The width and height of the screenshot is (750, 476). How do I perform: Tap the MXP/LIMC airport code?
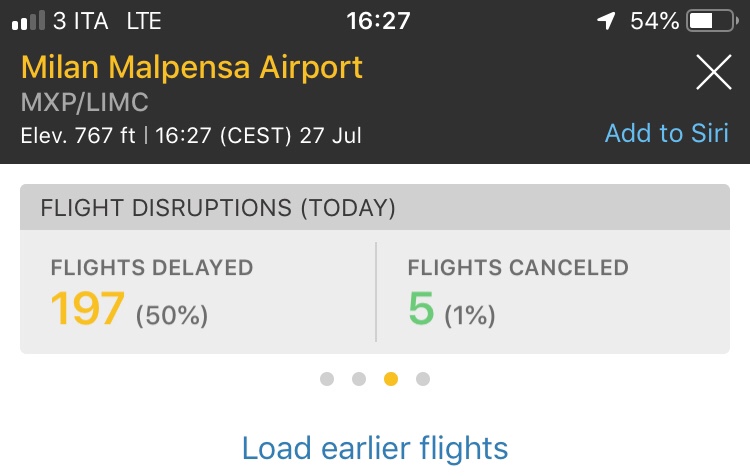pos(85,102)
